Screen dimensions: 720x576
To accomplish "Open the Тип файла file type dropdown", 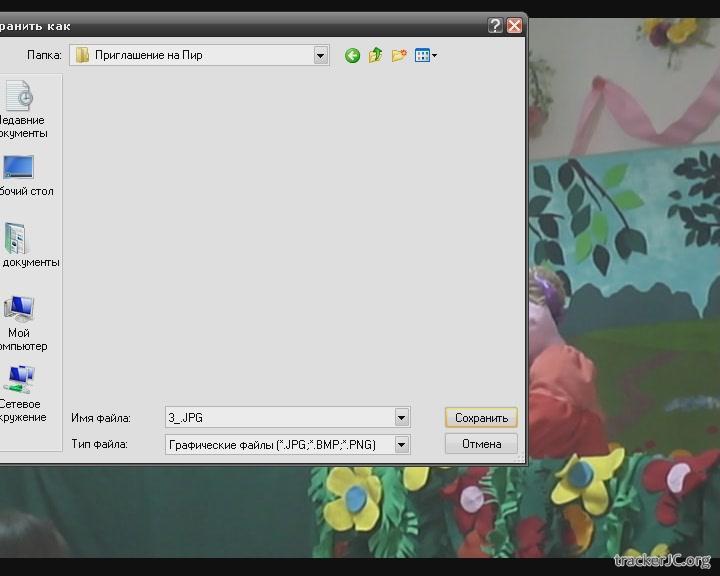I will 402,444.
